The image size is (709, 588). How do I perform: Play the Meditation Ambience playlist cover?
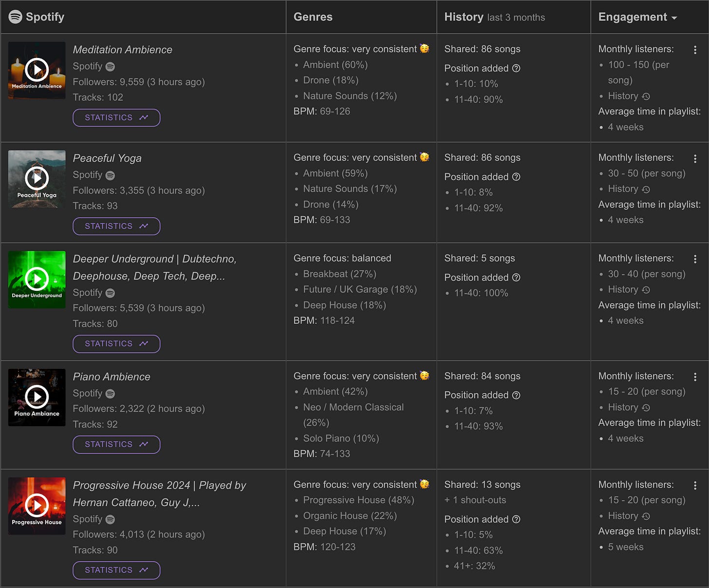[37, 70]
